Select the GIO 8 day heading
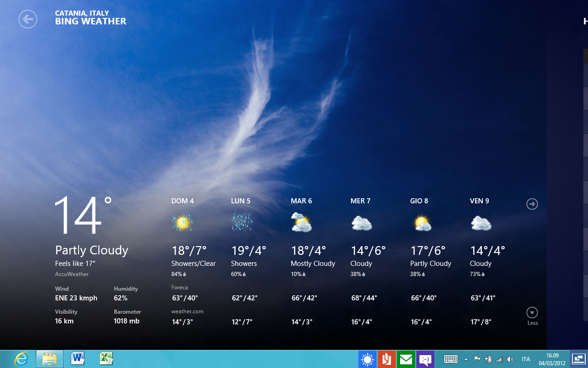 point(419,201)
